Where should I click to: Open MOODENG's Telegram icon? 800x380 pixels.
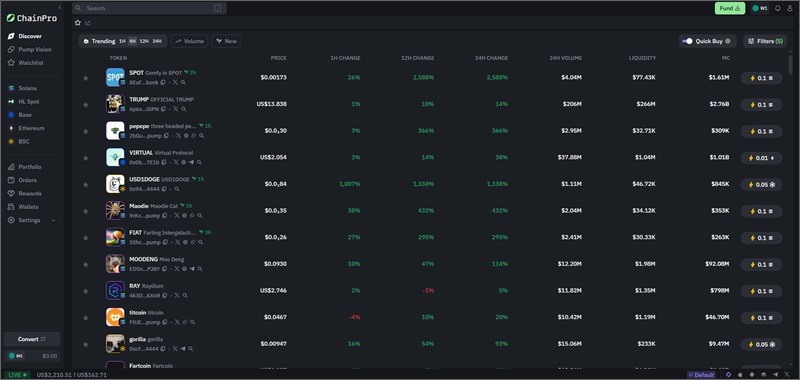point(192,269)
